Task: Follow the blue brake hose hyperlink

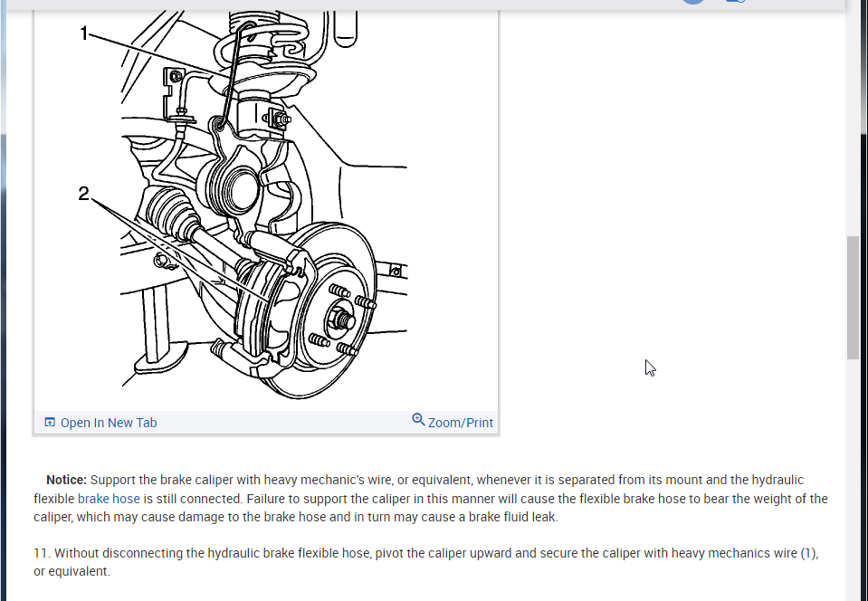Action: (x=109, y=499)
